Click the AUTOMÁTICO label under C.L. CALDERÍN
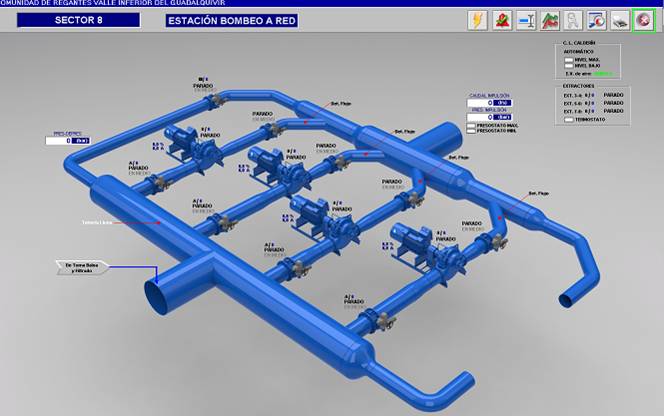Screen dimensions: 664x416 578,52
